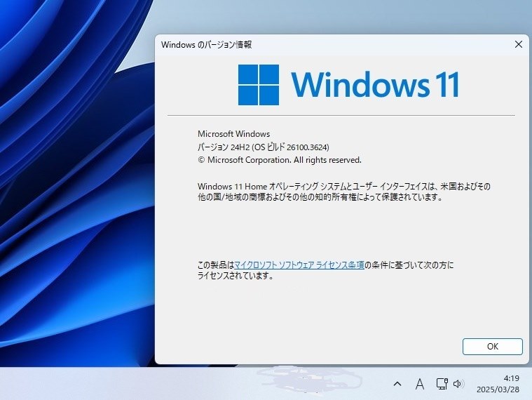
Task: Open the network status tray icon
Action: coord(442,384)
